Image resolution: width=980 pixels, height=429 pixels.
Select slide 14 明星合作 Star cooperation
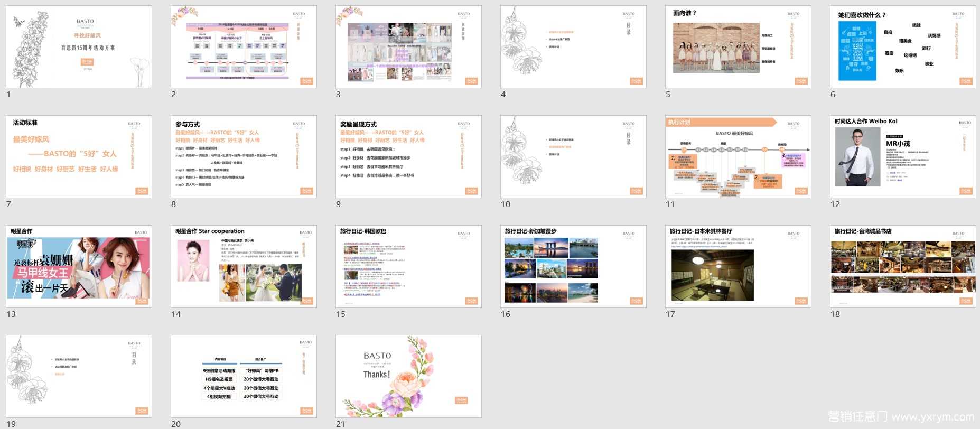coord(244,266)
